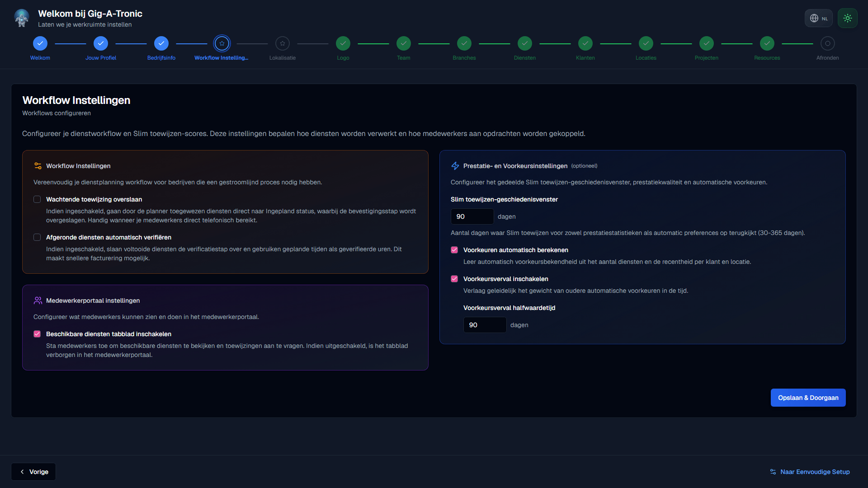Click the Gig-A-Tronic robot logo
Image resolution: width=868 pixels, height=488 pixels.
(22, 18)
